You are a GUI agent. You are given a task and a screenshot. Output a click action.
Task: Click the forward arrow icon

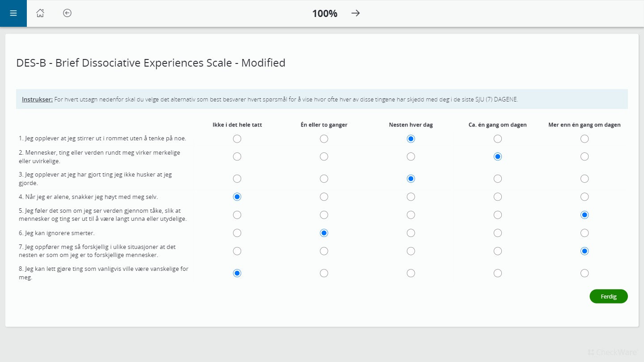355,13
